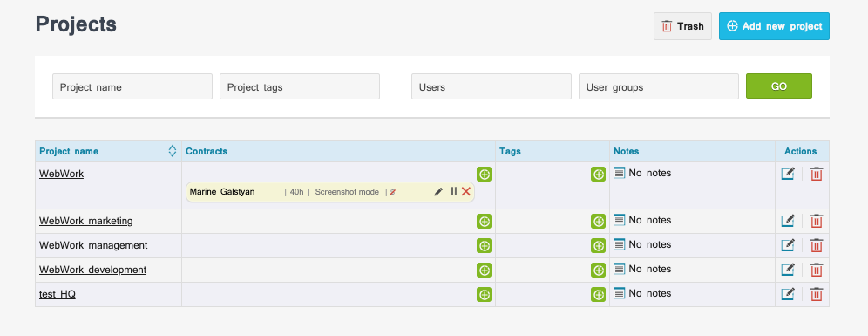The image size is (868, 336).
Task: Add contract to WebWork_marketing project
Action: (485, 221)
